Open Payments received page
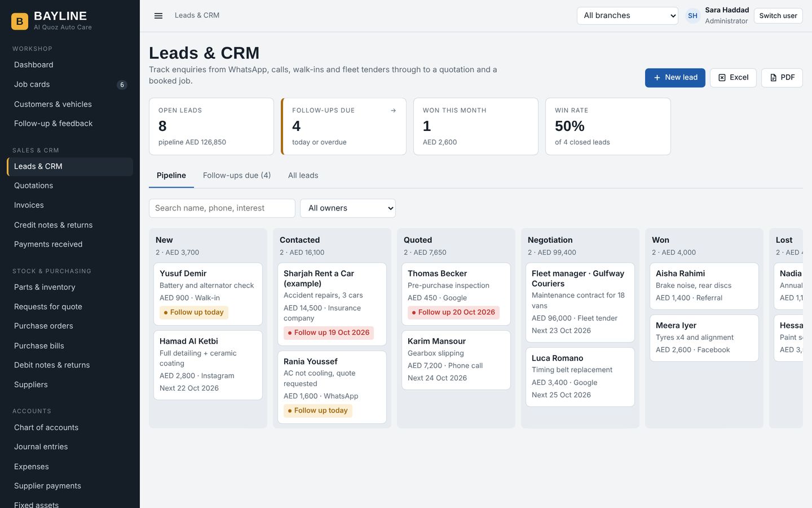The height and width of the screenshot is (508, 812). tap(70, 244)
